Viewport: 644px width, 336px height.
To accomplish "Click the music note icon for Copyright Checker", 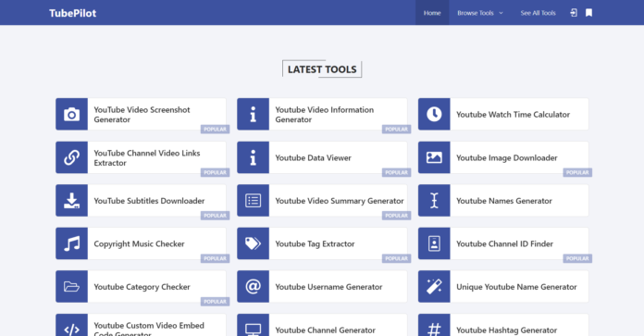I will click(71, 243).
